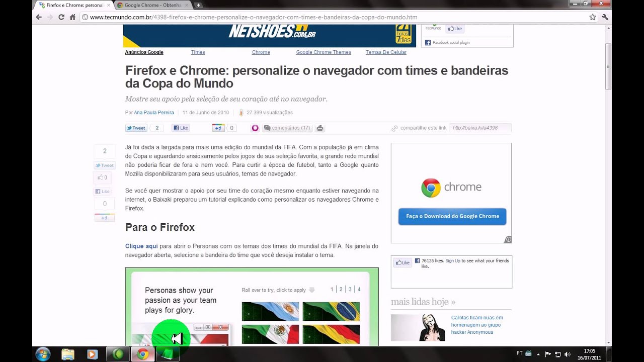Click the Tweet button above the article
The image size is (644, 362).
136,128
